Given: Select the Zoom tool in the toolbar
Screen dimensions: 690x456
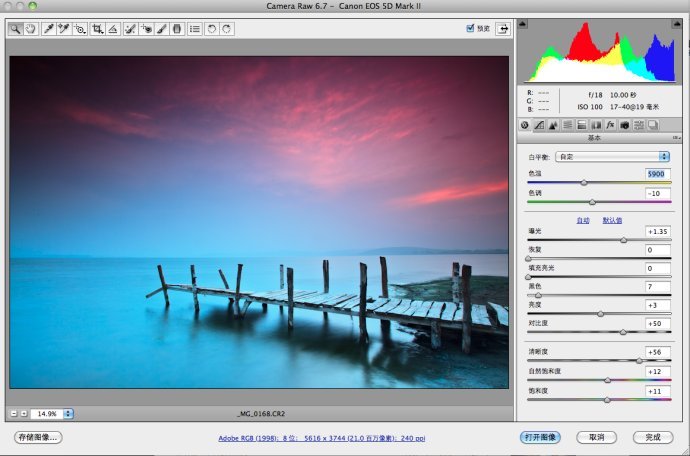Looking at the screenshot, I should 15,29.
